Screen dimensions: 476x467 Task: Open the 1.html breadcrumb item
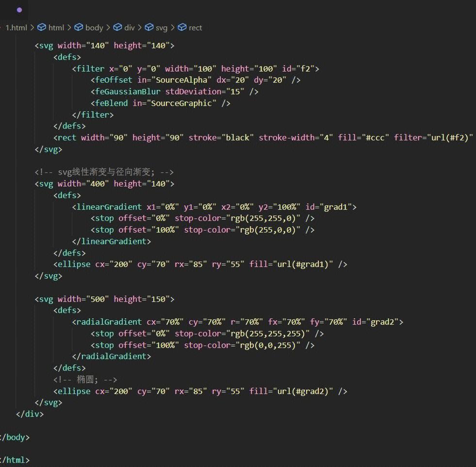point(16,28)
